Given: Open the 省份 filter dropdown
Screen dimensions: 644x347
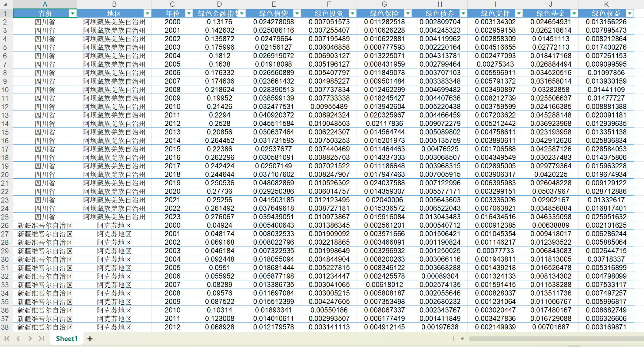Looking at the screenshot, I should (x=73, y=13).
